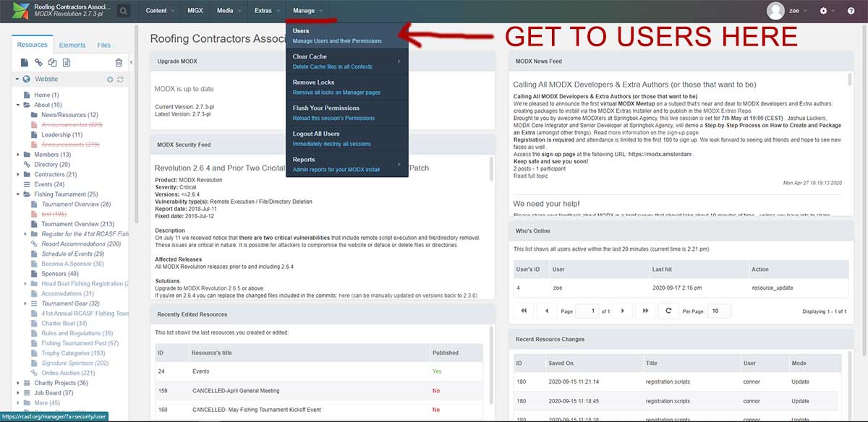Switch to the Elements tab
Viewport: 868px width, 422px height.
[x=72, y=45]
